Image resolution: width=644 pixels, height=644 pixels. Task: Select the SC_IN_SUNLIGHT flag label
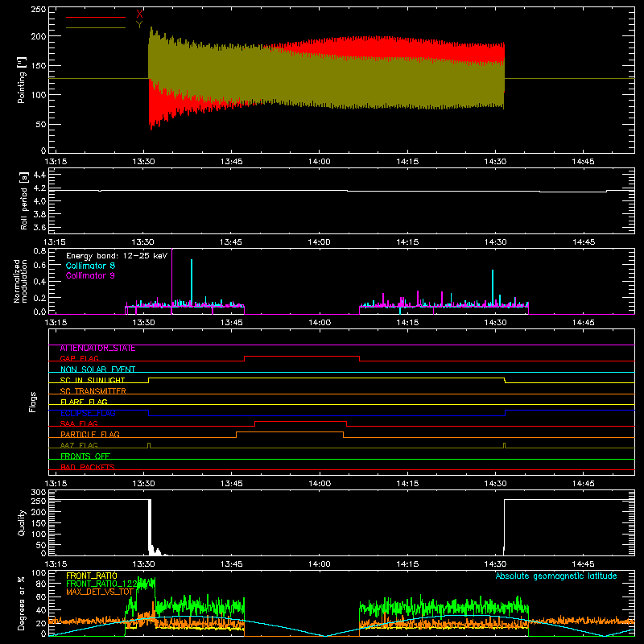click(x=93, y=380)
